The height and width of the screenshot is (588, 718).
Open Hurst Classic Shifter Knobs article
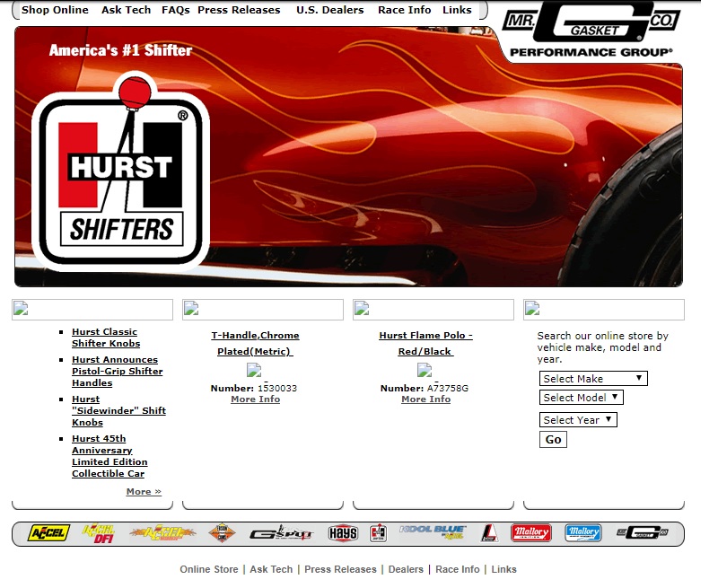(x=105, y=338)
